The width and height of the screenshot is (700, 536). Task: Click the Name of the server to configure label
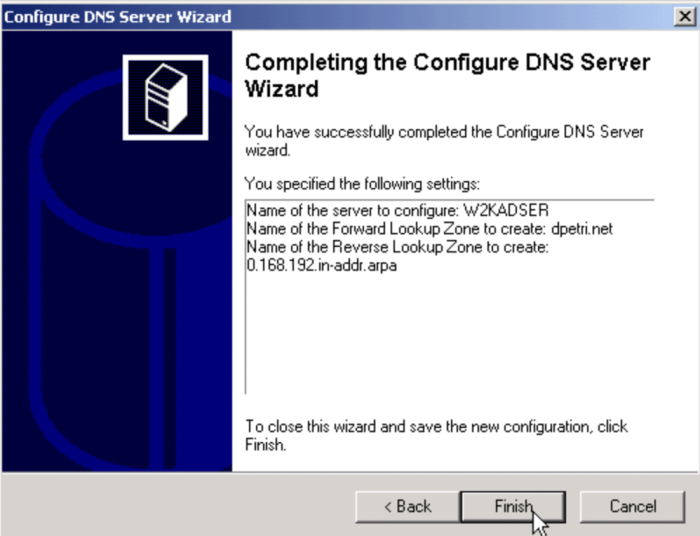click(353, 210)
